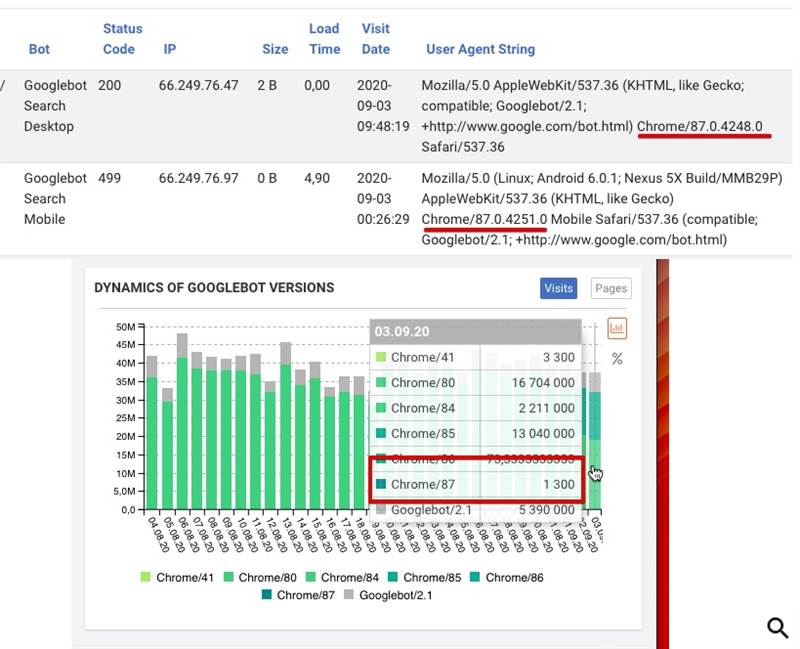Viewport: 800px width, 649px height.
Task: Click the Chrome/85 tooltip value 13 040 000
Action: [x=543, y=434]
